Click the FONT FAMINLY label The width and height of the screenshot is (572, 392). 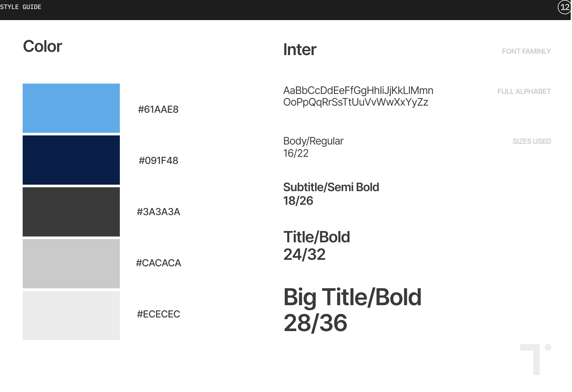(x=526, y=51)
